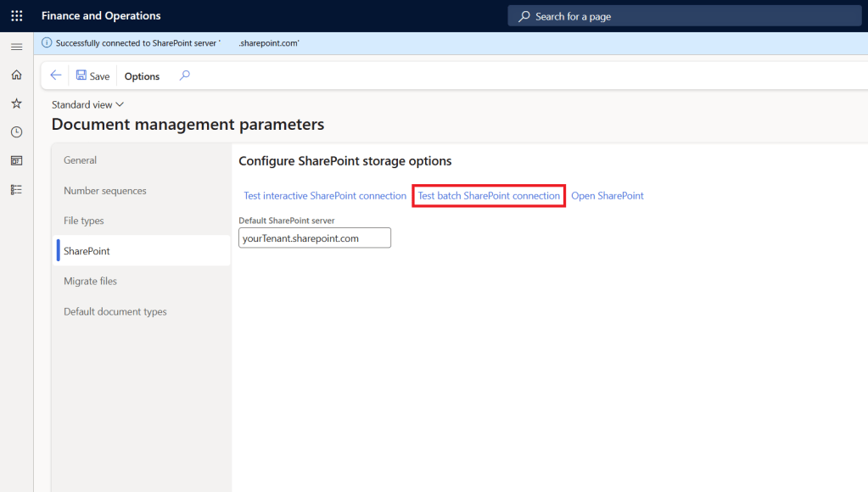The width and height of the screenshot is (868, 492).
Task: Click the Open SharePoint link
Action: (x=608, y=196)
